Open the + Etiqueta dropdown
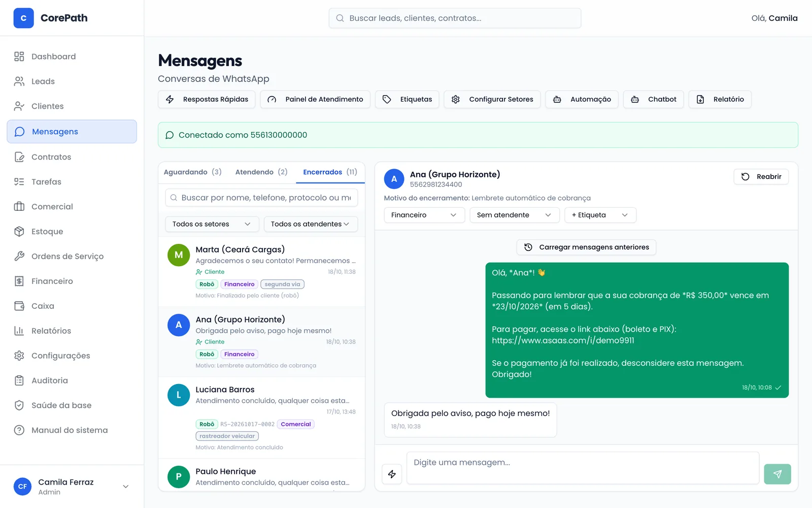The height and width of the screenshot is (508, 812). pos(600,215)
